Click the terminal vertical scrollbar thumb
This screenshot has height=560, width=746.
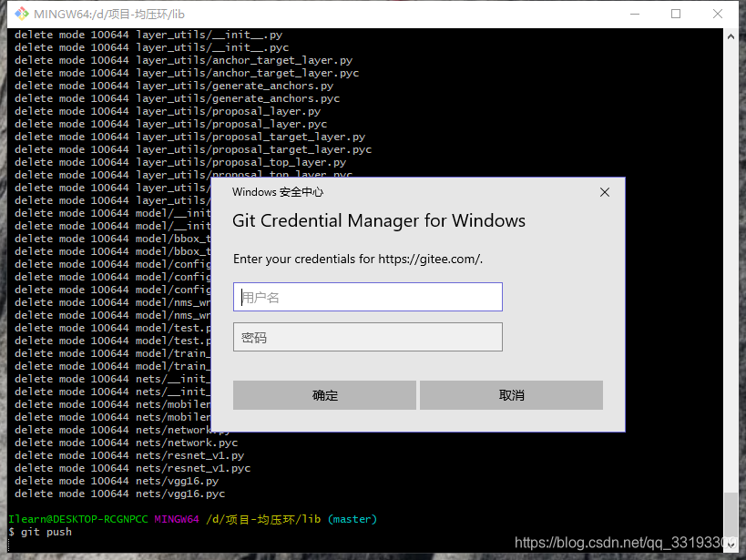[x=731, y=515]
